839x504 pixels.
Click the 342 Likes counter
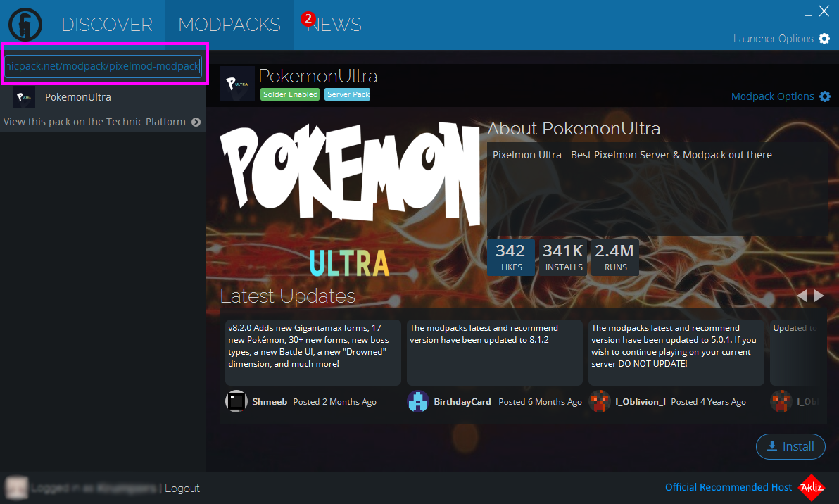click(x=510, y=258)
